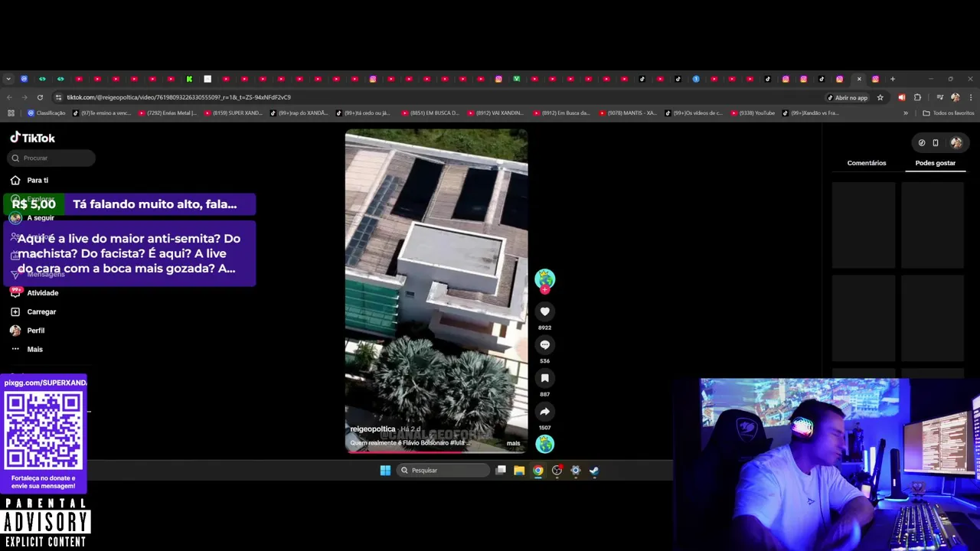Image resolution: width=980 pixels, height=551 pixels.
Task: Open the Chrome tab search dropdown
Action: coord(8,79)
